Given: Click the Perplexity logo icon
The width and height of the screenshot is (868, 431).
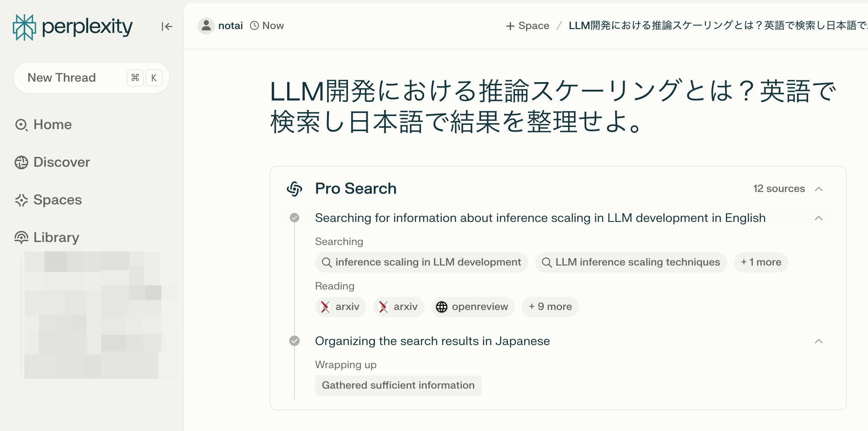Looking at the screenshot, I should pyautogui.click(x=24, y=27).
